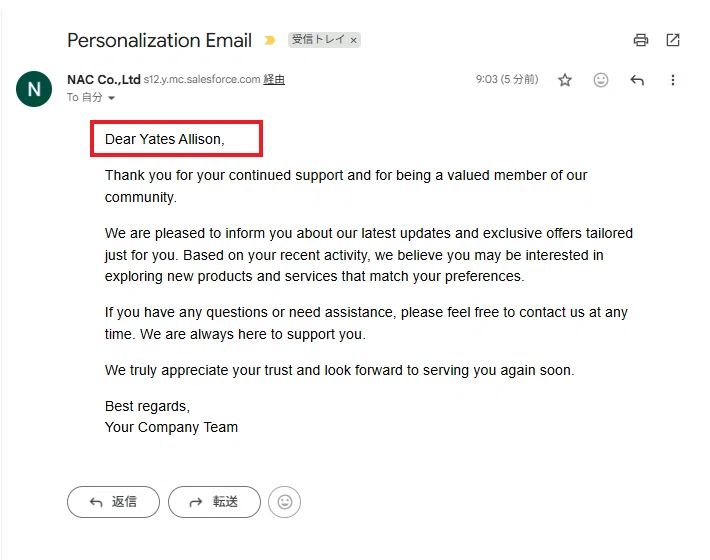Add emoji reaction beside the star icon
Image resolution: width=710 pixels, height=560 pixels.
point(600,80)
